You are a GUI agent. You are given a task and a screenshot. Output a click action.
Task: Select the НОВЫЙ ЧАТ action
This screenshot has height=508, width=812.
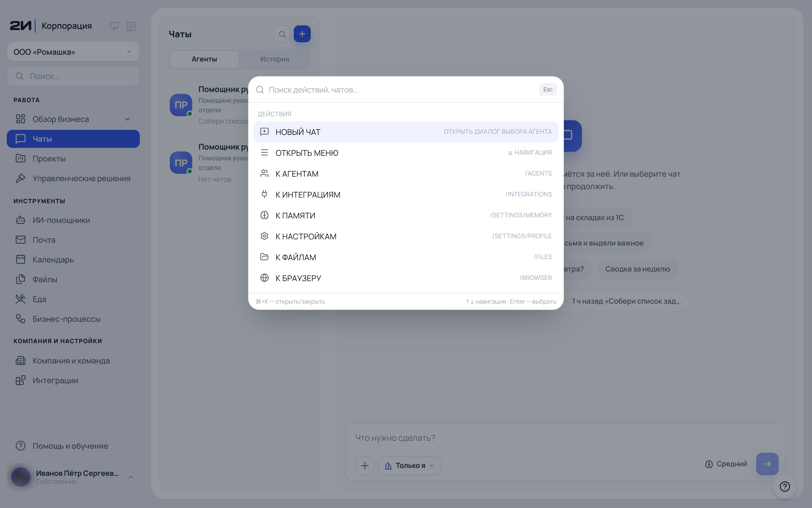tap(406, 132)
